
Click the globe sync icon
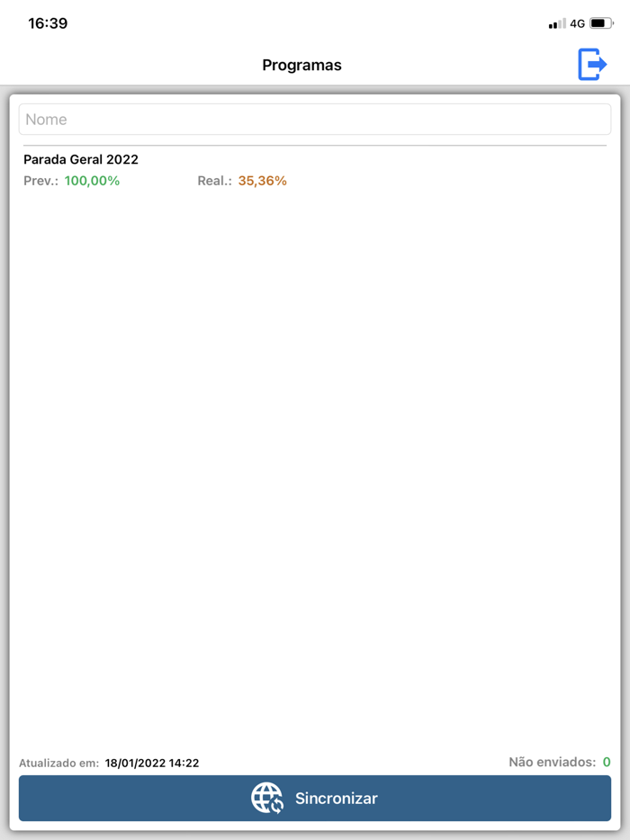click(x=267, y=798)
